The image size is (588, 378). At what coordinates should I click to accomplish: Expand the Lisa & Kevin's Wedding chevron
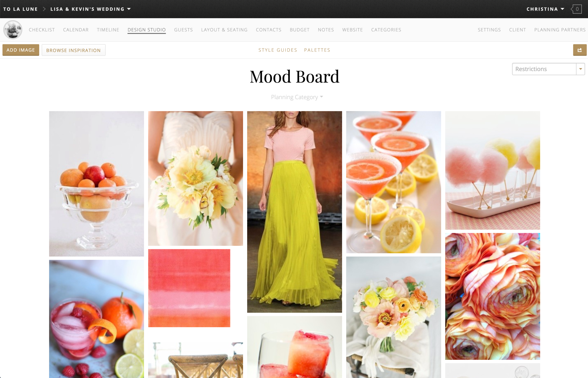pyautogui.click(x=129, y=9)
